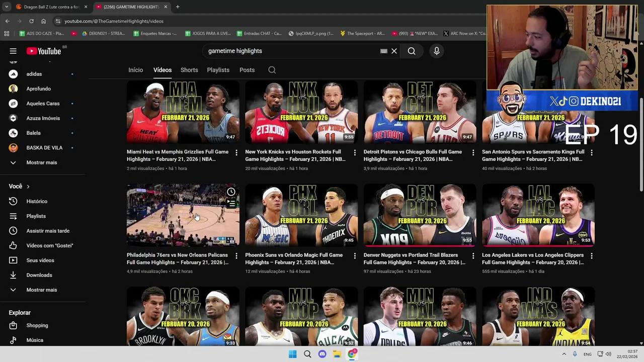Open the on-screen keyboard icon in search box

383,51
